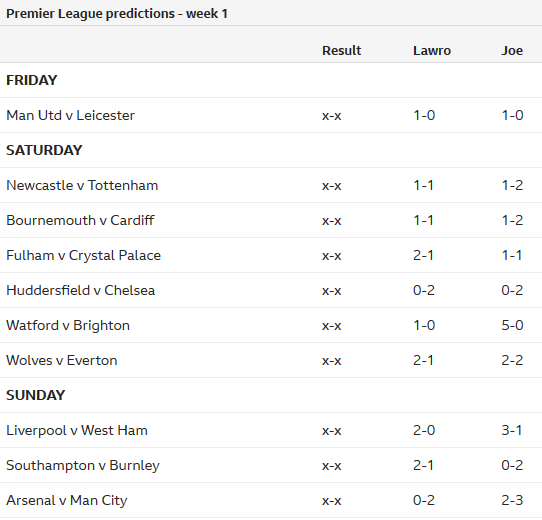Click the Joe column header
The height and width of the screenshot is (520, 542).
[512, 50]
